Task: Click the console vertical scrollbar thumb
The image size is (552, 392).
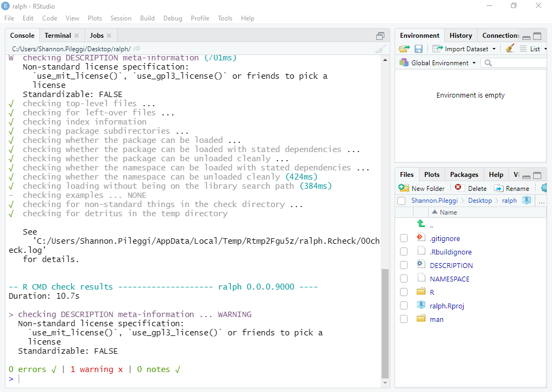Action: click(385, 324)
